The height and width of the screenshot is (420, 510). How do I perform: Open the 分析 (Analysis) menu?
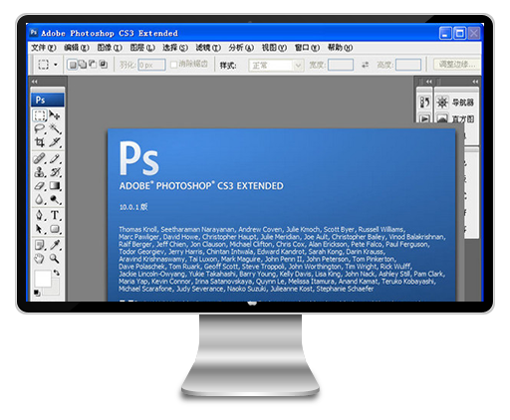tap(241, 48)
